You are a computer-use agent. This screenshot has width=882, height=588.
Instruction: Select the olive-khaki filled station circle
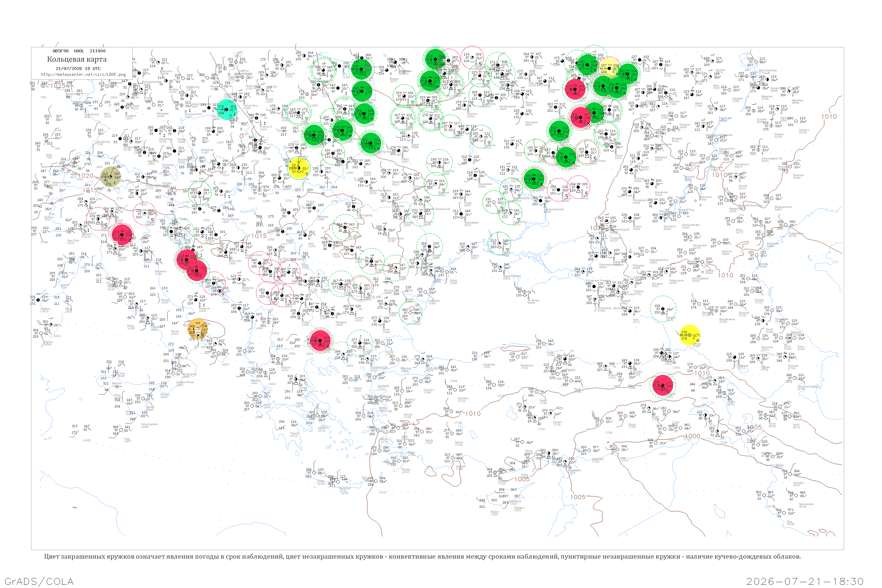pyautogui.click(x=111, y=177)
